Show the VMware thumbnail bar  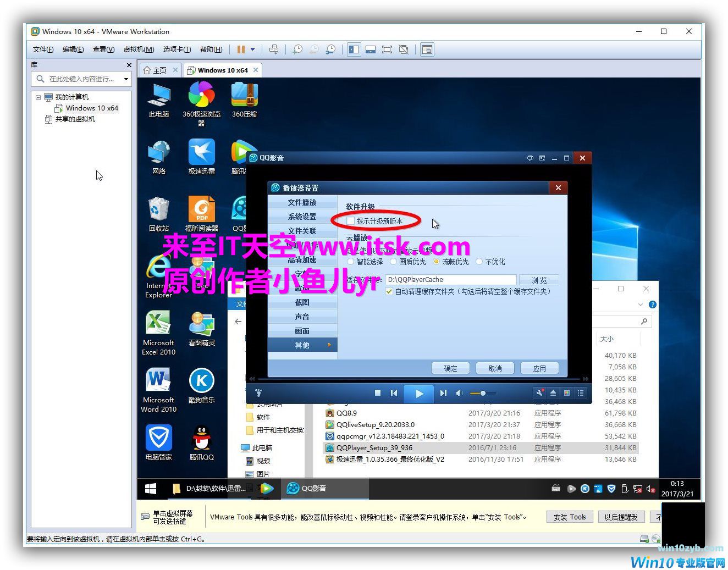coord(371,49)
